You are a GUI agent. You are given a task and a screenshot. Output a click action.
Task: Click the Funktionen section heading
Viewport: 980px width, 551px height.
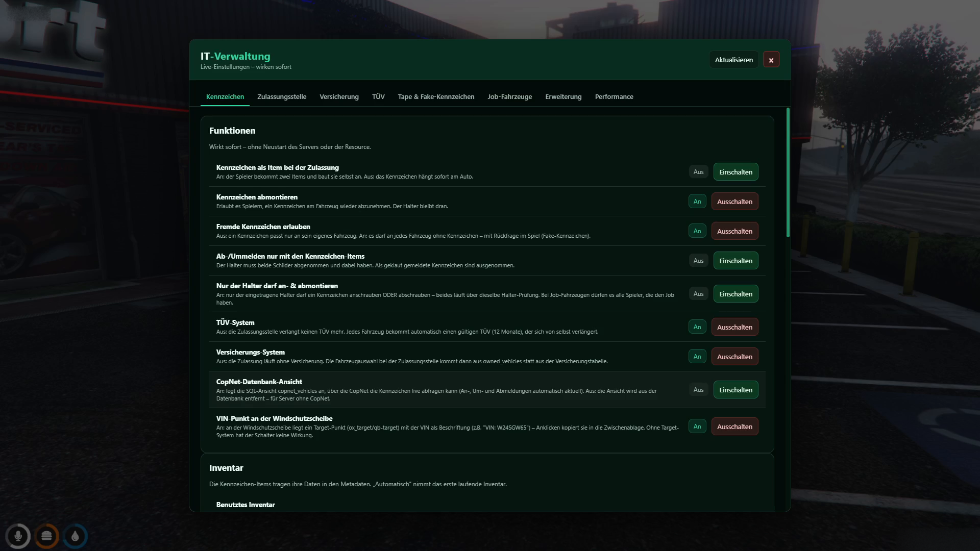click(x=232, y=131)
